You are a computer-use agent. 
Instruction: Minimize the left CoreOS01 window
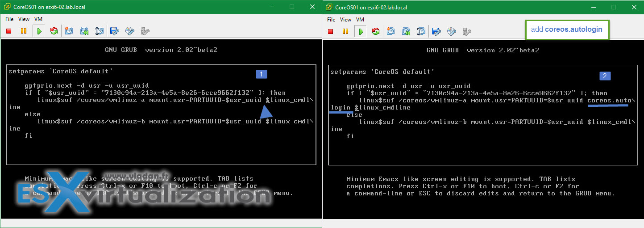[x=271, y=7]
